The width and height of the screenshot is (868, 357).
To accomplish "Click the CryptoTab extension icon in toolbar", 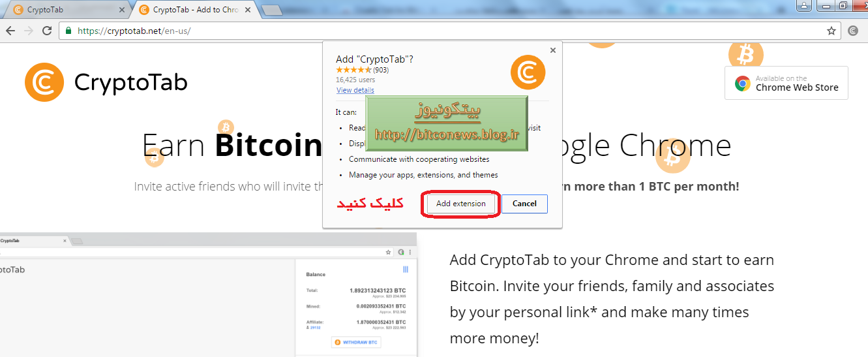I will [x=853, y=31].
